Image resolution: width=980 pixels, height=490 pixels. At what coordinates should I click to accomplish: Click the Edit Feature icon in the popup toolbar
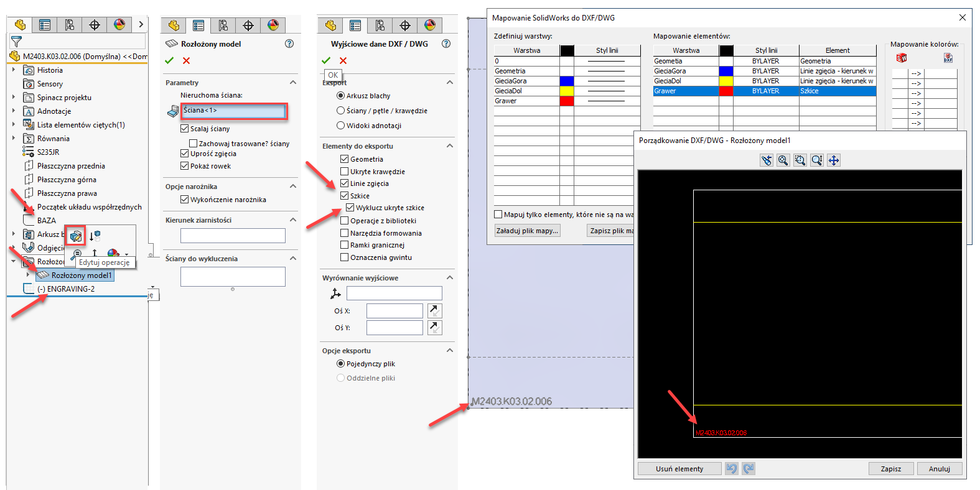pyautogui.click(x=75, y=236)
